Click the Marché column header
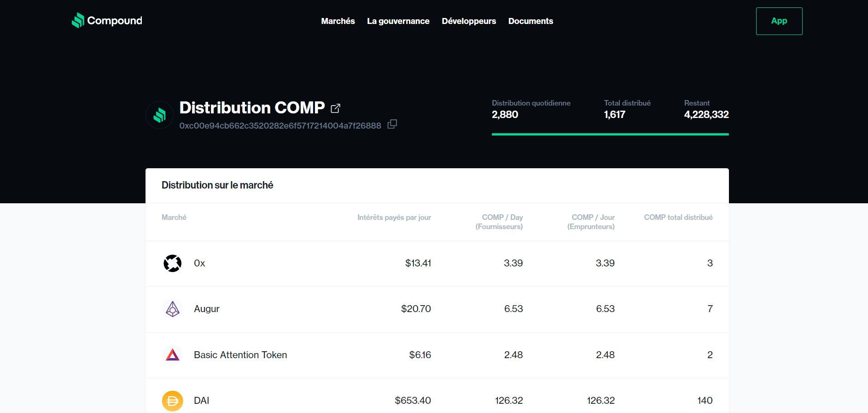 click(174, 217)
